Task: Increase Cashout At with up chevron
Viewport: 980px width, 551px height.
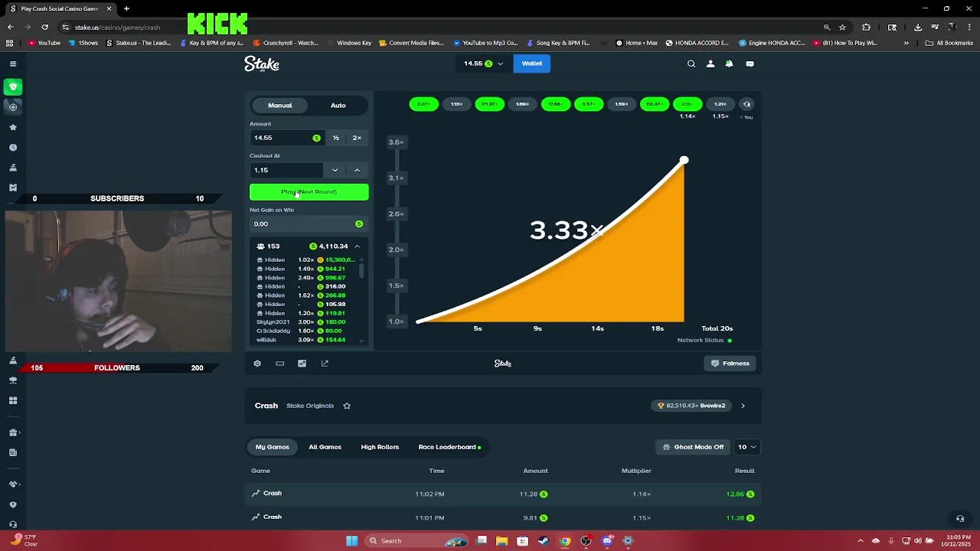Action: pyautogui.click(x=357, y=170)
